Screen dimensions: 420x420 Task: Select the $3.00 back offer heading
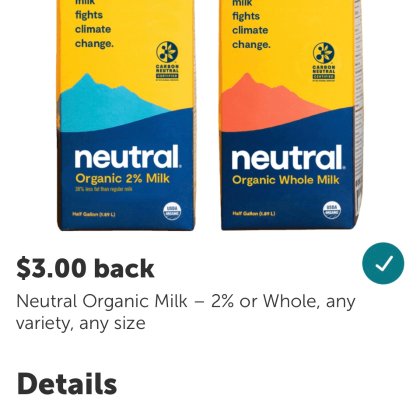85,268
